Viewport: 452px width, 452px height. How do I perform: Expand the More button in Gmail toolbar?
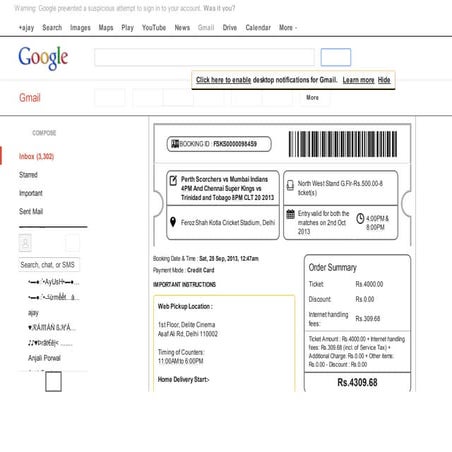click(x=312, y=98)
